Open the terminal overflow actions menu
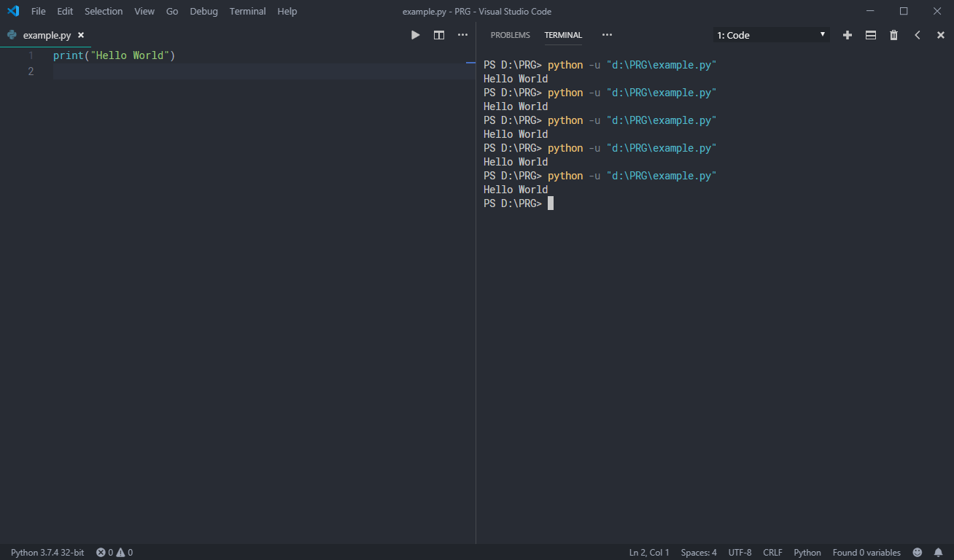The image size is (954, 560). click(607, 34)
